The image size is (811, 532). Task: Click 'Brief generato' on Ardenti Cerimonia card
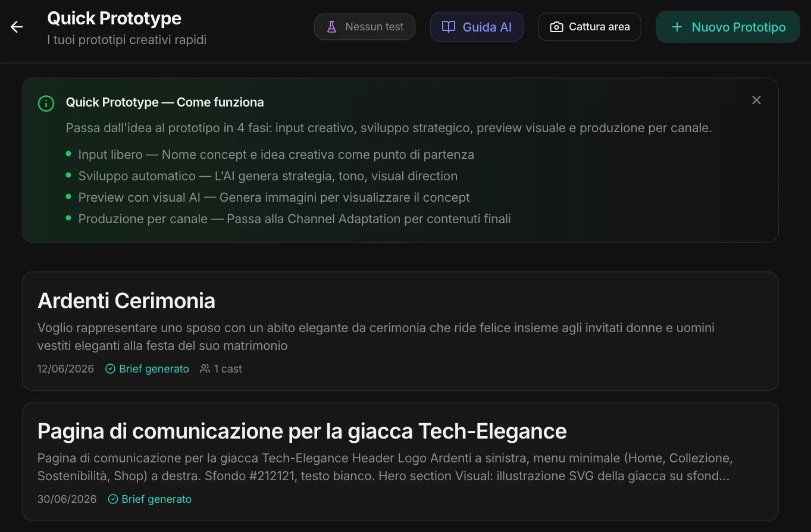point(154,369)
